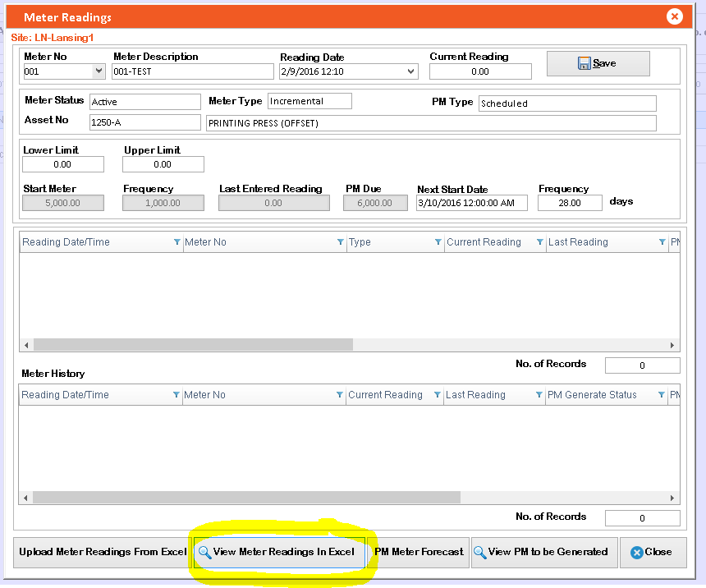Filter the PM Generate Status column
This screenshot has width=706, height=588.
coord(661,395)
